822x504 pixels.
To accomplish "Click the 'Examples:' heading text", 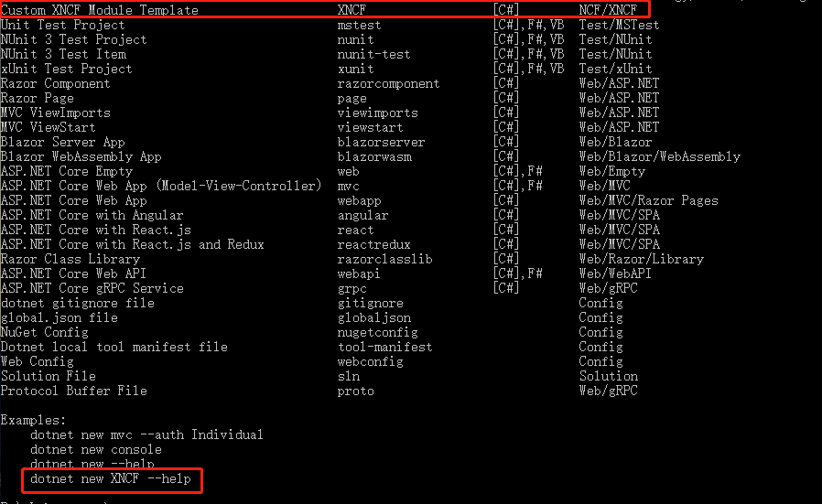I will 33,420.
